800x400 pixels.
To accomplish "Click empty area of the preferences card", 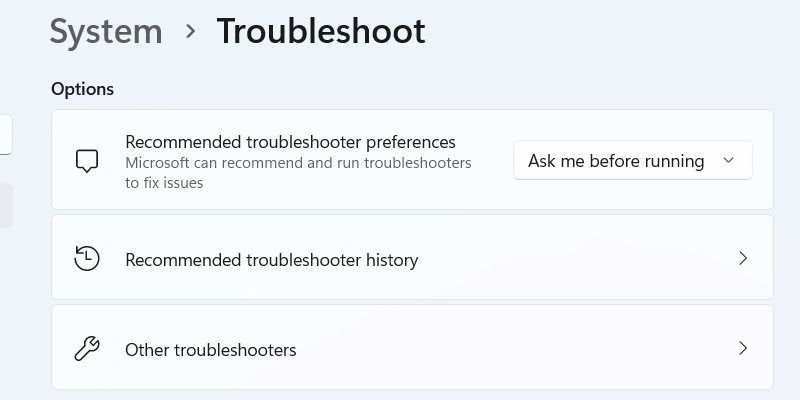I will 490,194.
